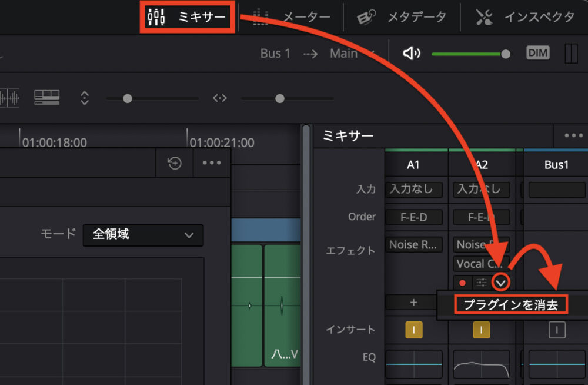Click the vertical zoom arrows icon

pos(85,98)
